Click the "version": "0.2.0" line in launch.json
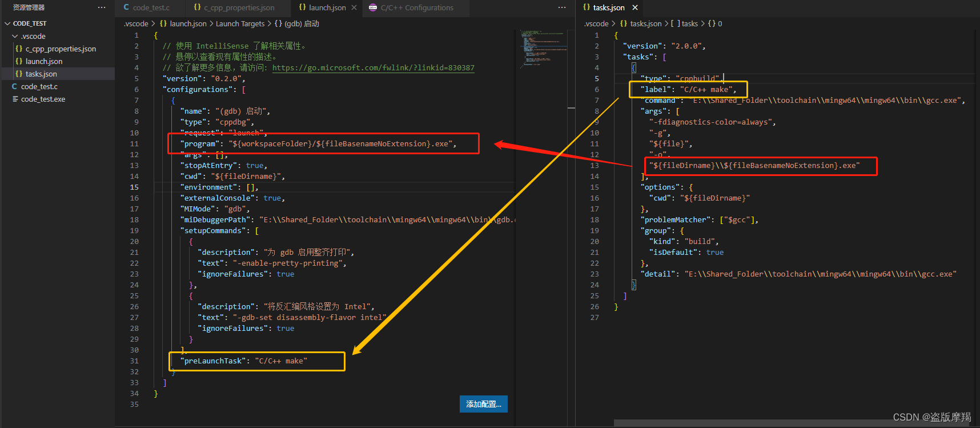This screenshot has width=980, height=428. (x=204, y=78)
